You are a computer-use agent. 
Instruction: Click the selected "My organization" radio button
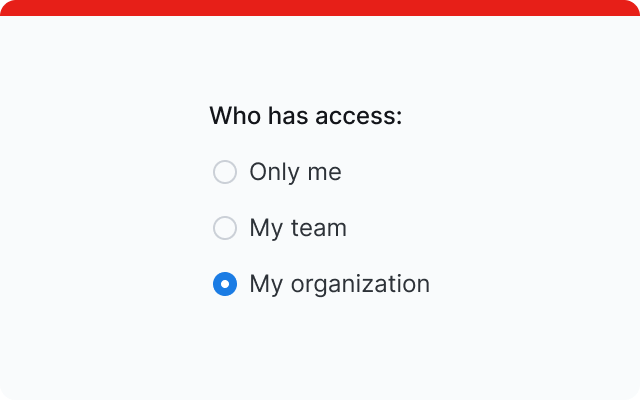tap(225, 284)
